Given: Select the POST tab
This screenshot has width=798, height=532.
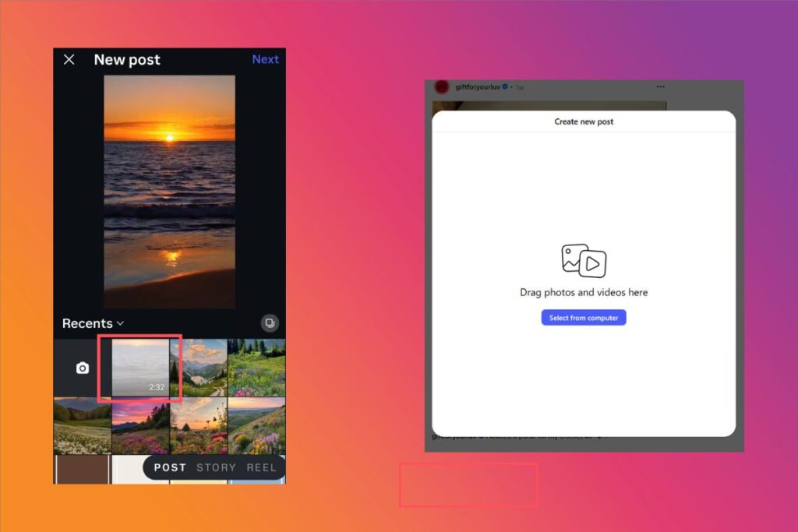Looking at the screenshot, I should [x=170, y=467].
